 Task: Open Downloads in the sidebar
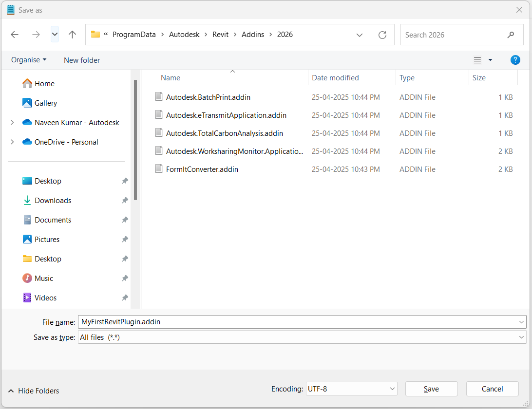coord(53,201)
